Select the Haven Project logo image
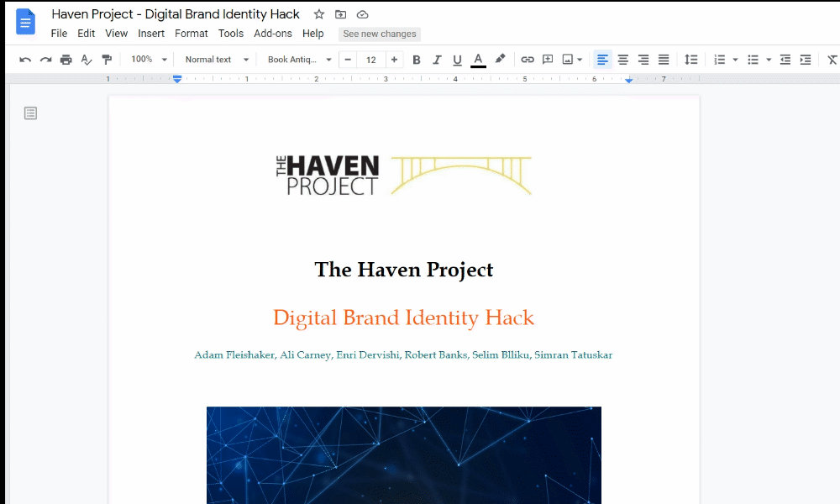Image resolution: width=840 pixels, height=504 pixels. [403, 176]
